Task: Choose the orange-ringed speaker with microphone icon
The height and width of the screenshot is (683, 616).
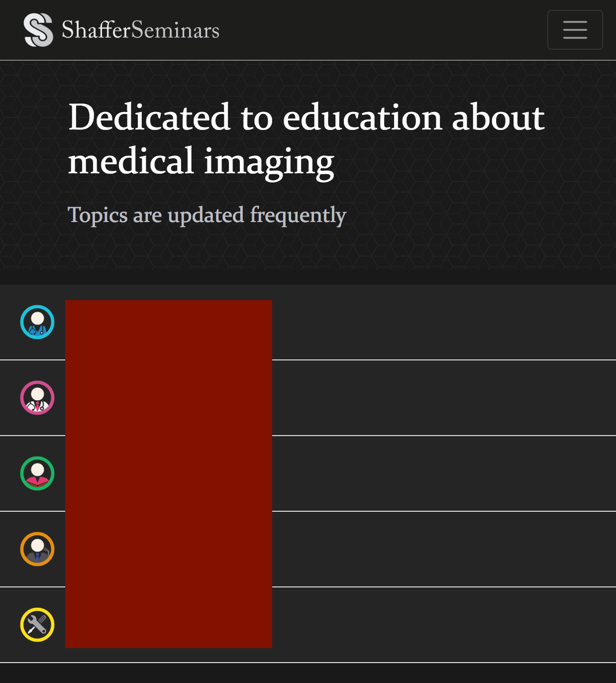Action: 37,549
